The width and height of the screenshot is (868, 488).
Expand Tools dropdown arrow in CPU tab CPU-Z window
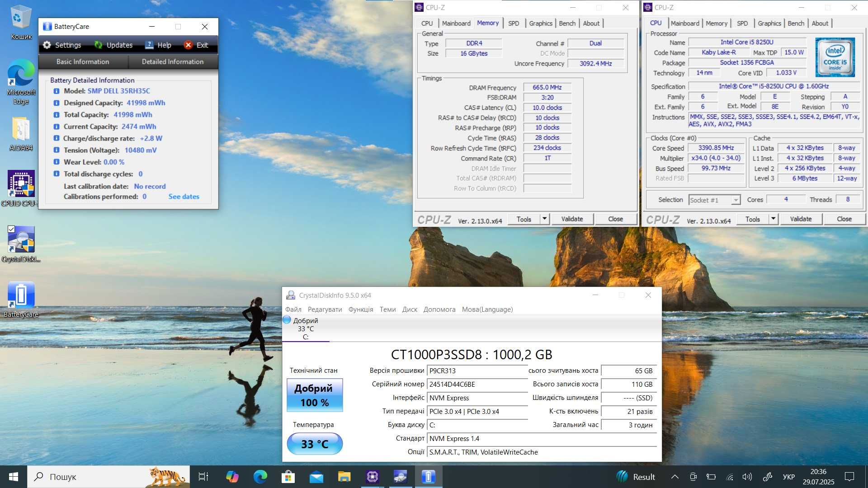click(774, 219)
